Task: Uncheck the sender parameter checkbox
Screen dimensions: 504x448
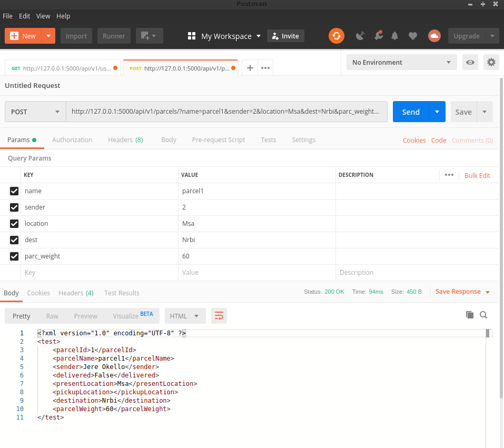Action: (x=14, y=207)
